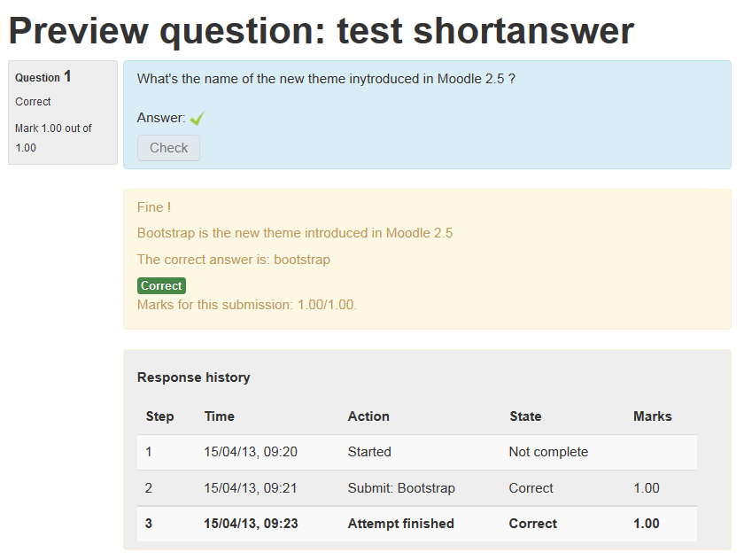Viewport: 744px width, 560px height.
Task: Click the Step column header
Action: (x=159, y=416)
